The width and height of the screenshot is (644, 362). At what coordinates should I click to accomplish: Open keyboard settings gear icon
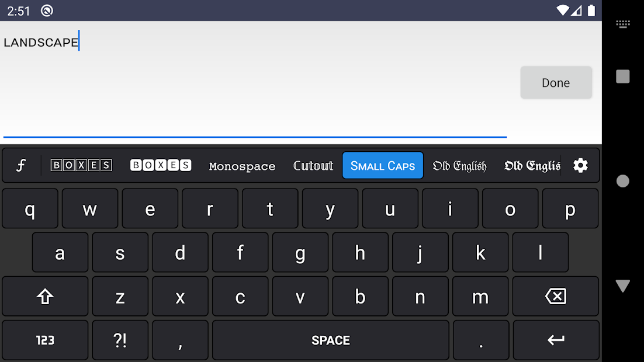(x=580, y=165)
